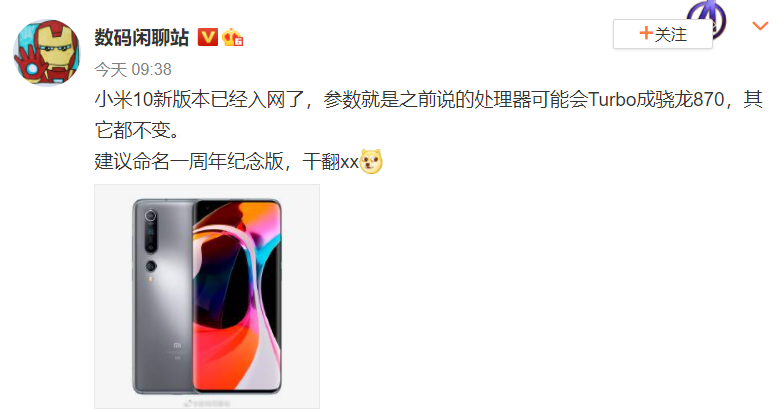Click the 它都不变 line of post text
Viewport: 784px width, 412px height.
pos(136,130)
